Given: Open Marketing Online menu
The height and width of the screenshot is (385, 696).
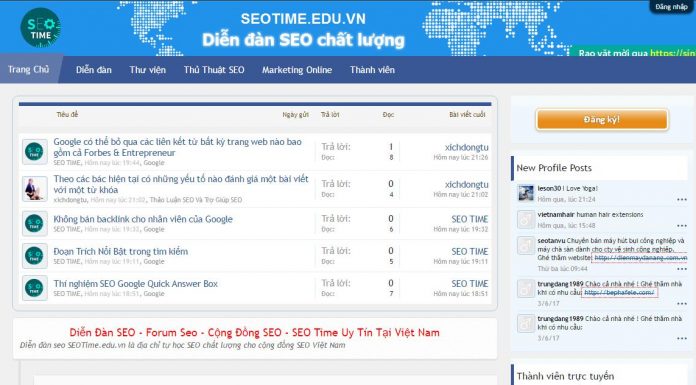Looking at the screenshot, I should click(x=297, y=70).
